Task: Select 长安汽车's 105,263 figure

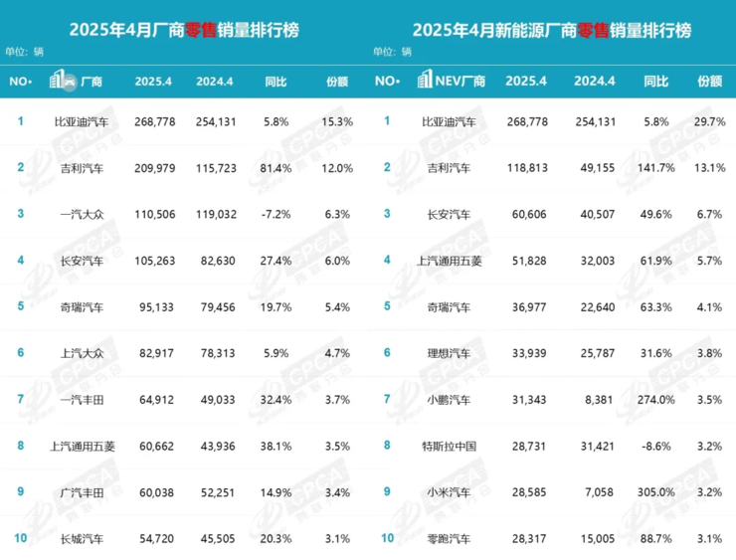Action: (155, 261)
